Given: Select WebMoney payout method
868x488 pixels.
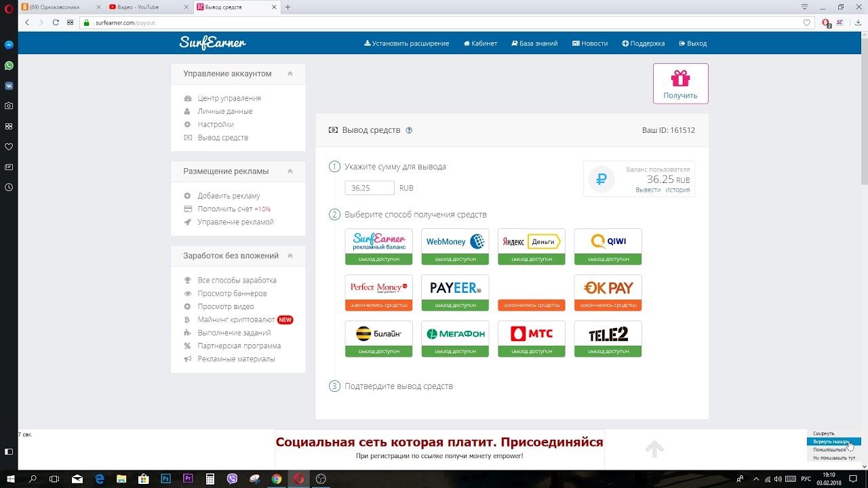Looking at the screenshot, I should (455, 247).
